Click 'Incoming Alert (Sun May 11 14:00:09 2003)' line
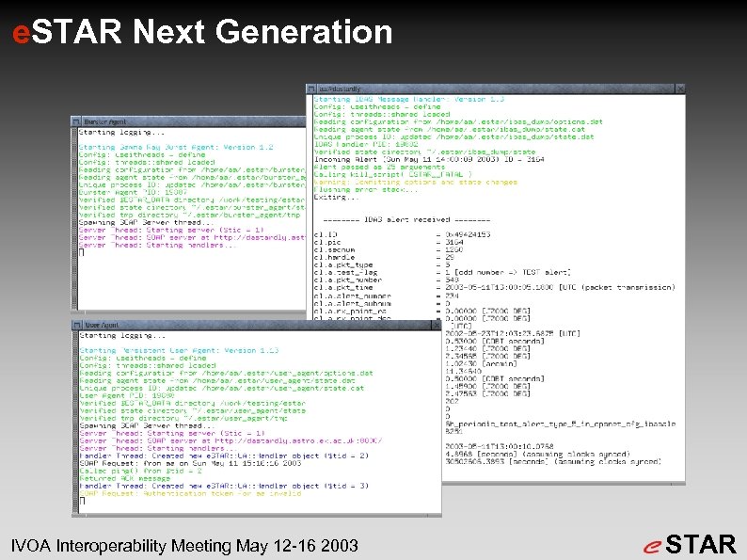Viewport: 747px width, 560px height. pos(429,159)
